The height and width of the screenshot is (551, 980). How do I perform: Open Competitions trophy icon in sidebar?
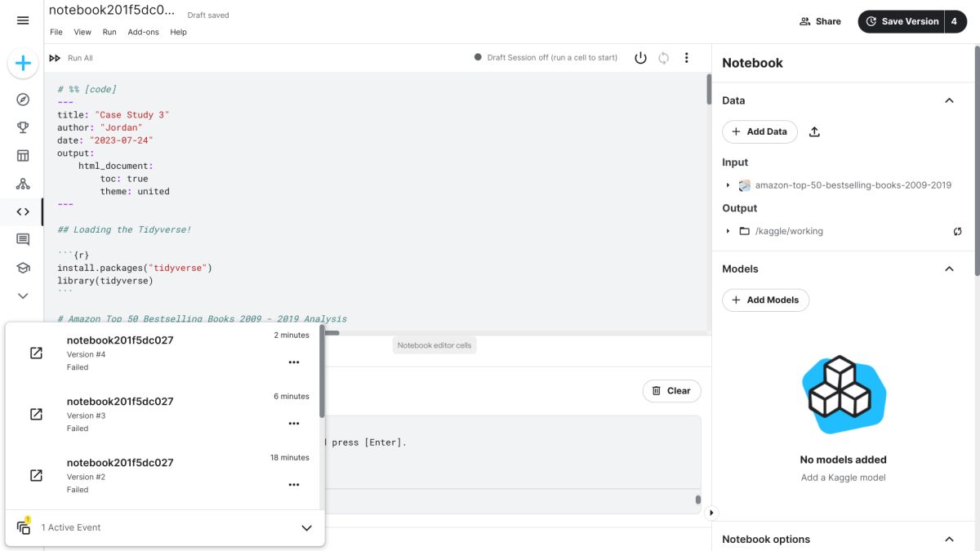pyautogui.click(x=23, y=127)
